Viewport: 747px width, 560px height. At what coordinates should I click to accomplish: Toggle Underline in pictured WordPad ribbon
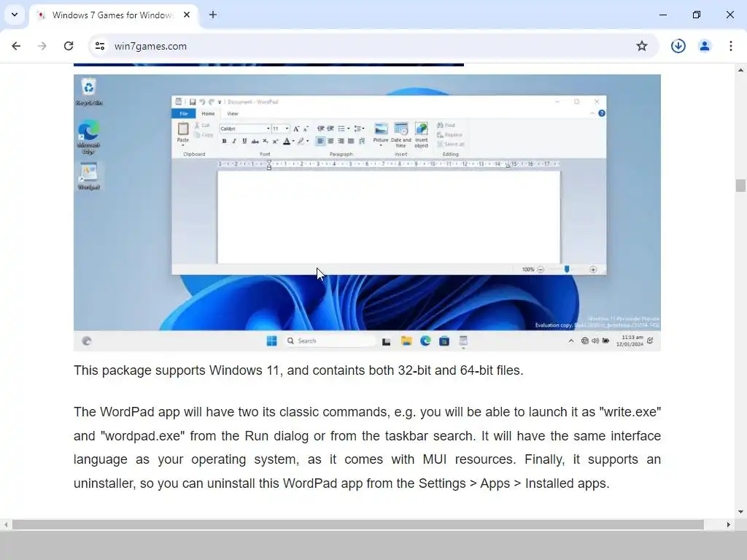[x=244, y=141]
